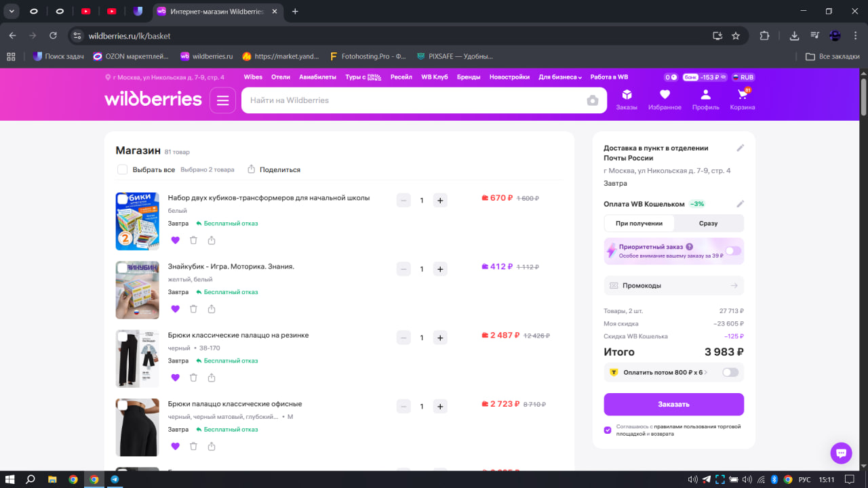Open Chrome downloads

tap(795, 36)
